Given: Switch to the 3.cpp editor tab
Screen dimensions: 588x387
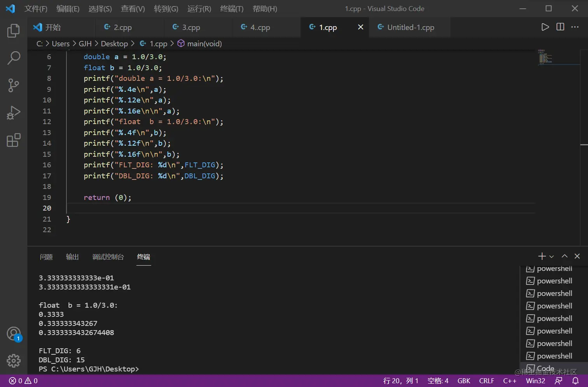Looking at the screenshot, I should click(x=191, y=27).
